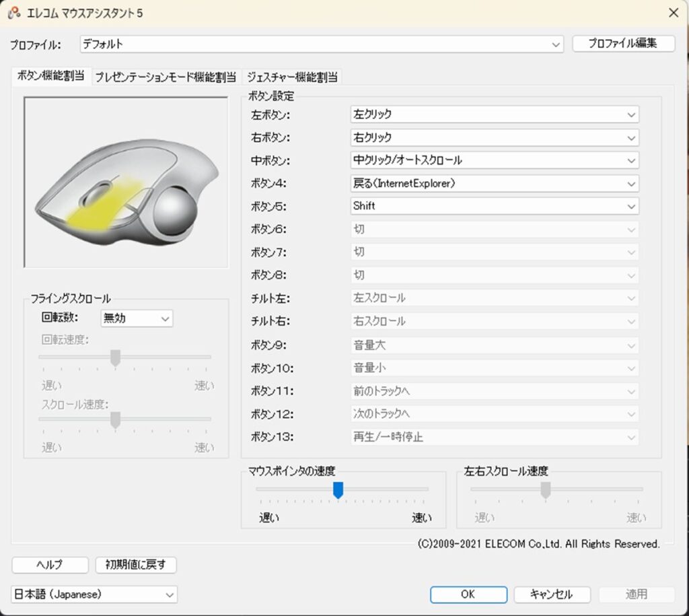Click the ボタン5: row label
Screen dimensions: 689x616
268,207
